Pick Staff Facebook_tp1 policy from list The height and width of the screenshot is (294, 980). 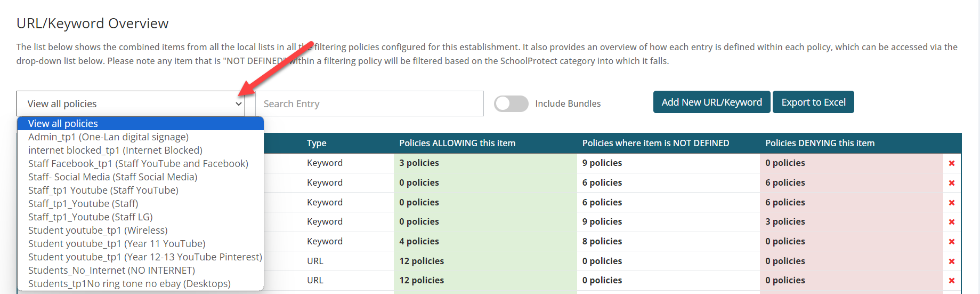click(138, 164)
